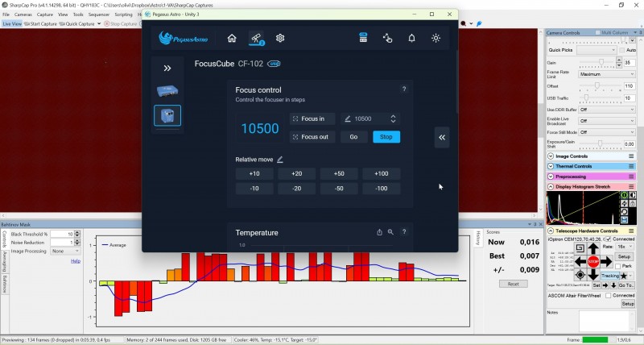The height and width of the screenshot is (345, 644).
Task: Reset histogram stretch circular arrow icon
Action: [624, 212]
